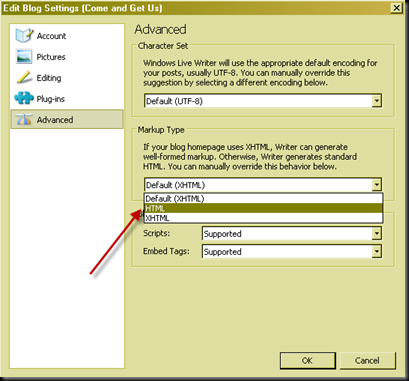Click the Character Set group label
409x381 pixels.
pos(163,46)
